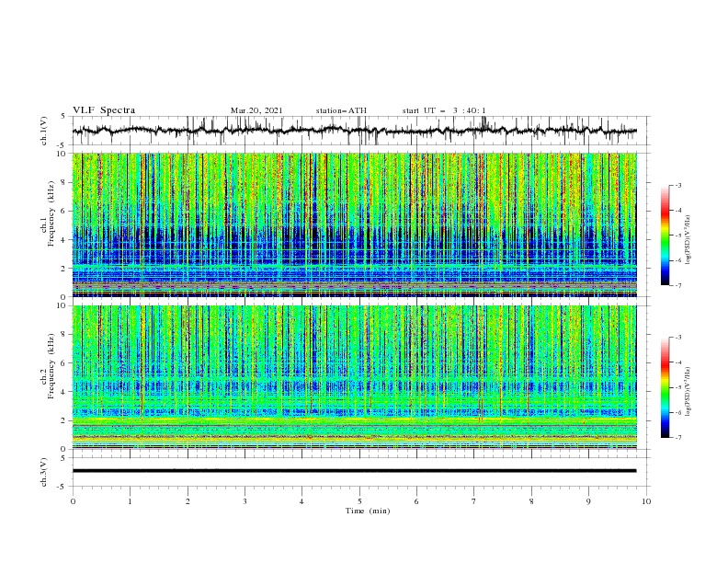The width and height of the screenshot is (728, 563).
Task: Click the lower colorbar 'log(PSD)(V²/Hz)' label
Action: tap(688, 391)
